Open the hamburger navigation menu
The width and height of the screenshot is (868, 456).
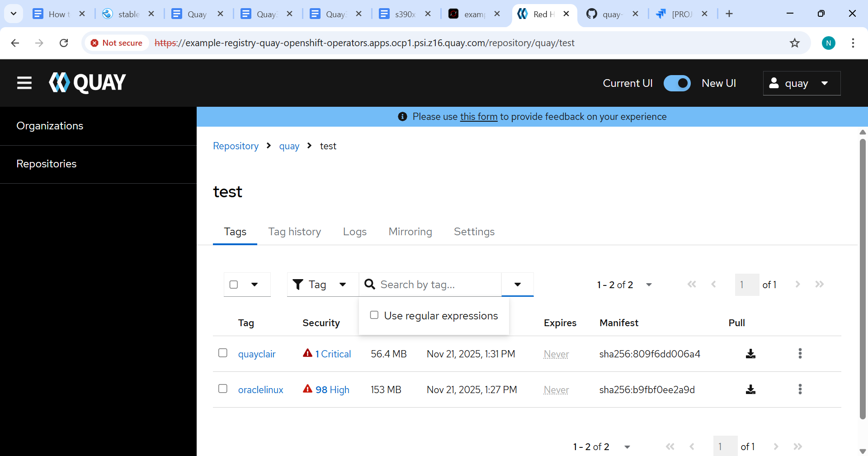(x=24, y=83)
